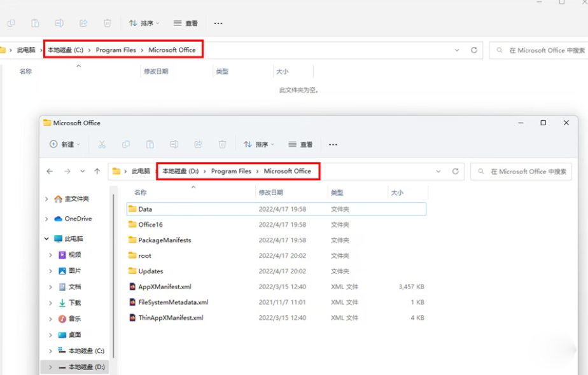Go up one folder level with the up arrow
The image size is (588, 375).
[97, 171]
